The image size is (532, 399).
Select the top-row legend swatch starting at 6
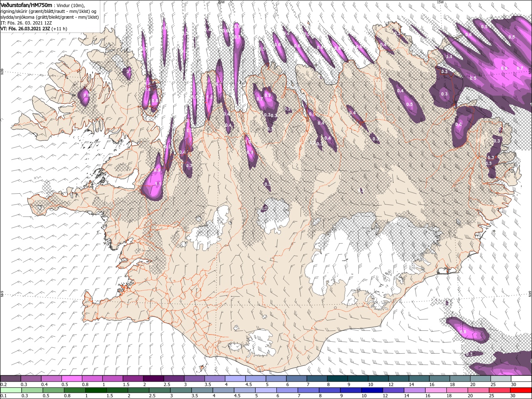point(296,379)
